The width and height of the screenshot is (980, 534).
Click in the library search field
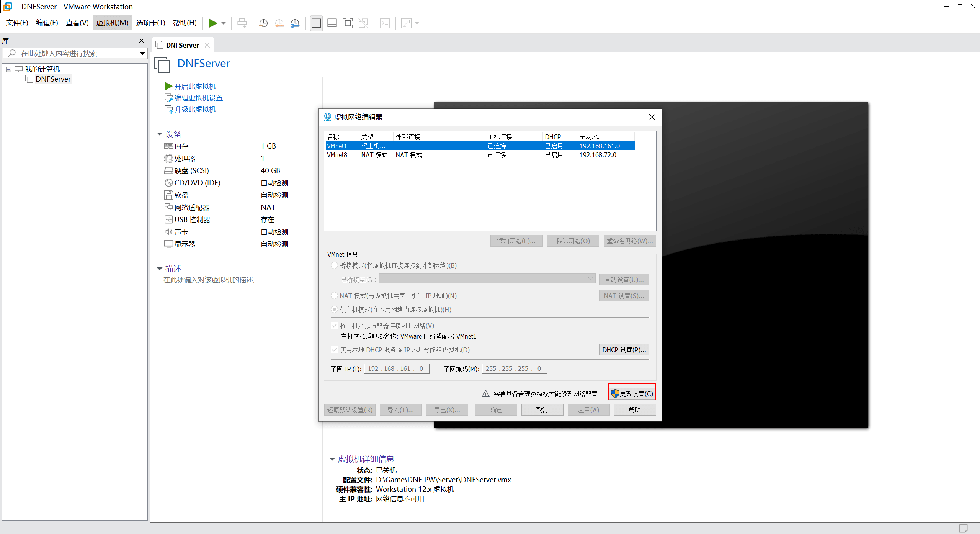[75, 53]
